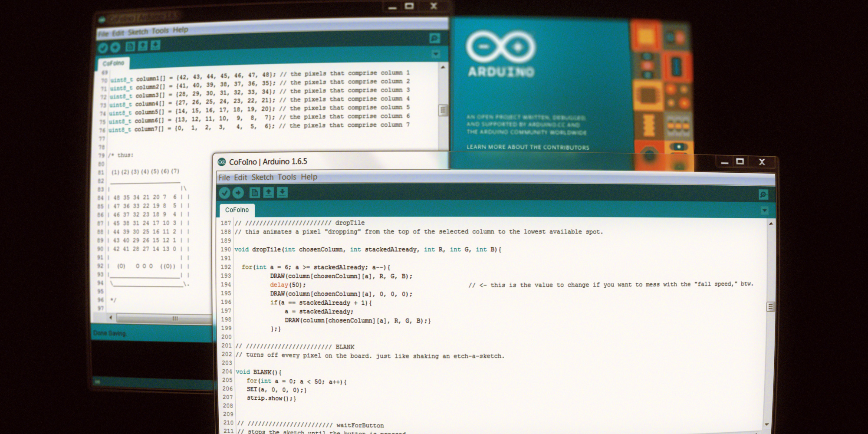The height and width of the screenshot is (434, 868).
Task: Click Upload arrow in background Arduino window
Action: point(115,47)
